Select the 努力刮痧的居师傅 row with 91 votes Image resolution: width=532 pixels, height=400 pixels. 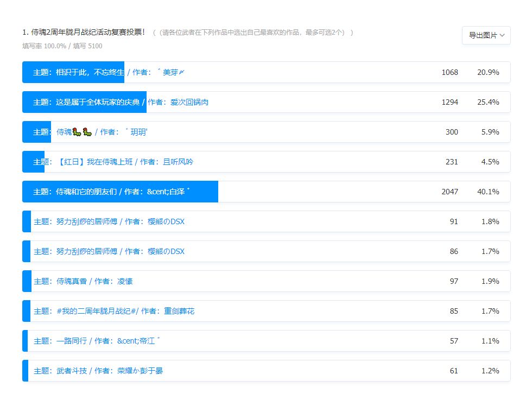(x=267, y=221)
